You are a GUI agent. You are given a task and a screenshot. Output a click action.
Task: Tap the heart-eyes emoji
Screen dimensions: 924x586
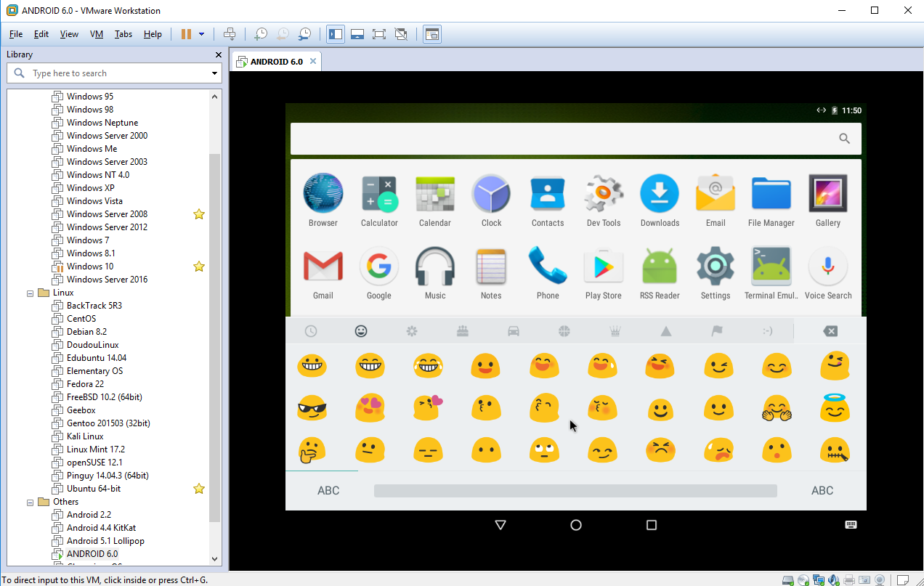tap(370, 409)
